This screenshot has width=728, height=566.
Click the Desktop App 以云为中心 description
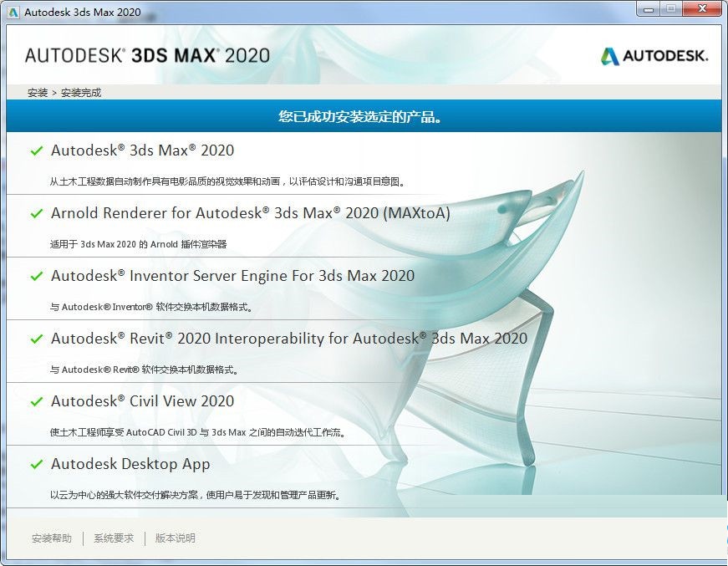tap(196, 495)
